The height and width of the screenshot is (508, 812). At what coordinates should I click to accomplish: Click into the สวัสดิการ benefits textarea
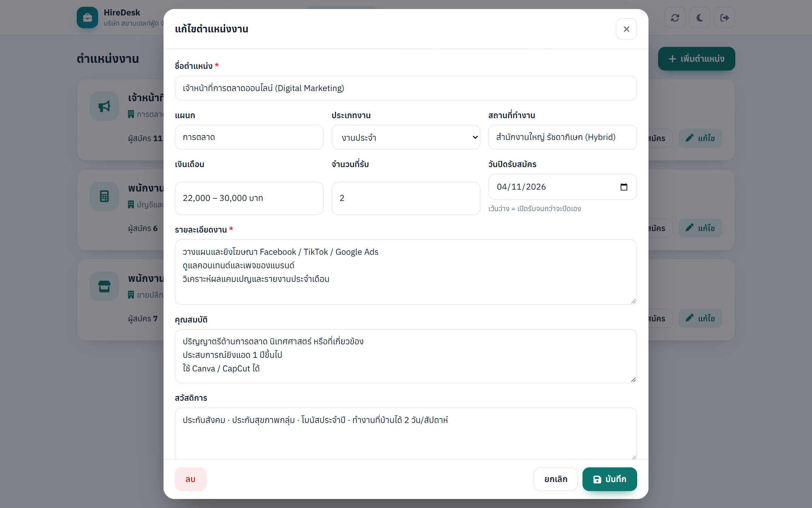pyautogui.click(x=406, y=433)
